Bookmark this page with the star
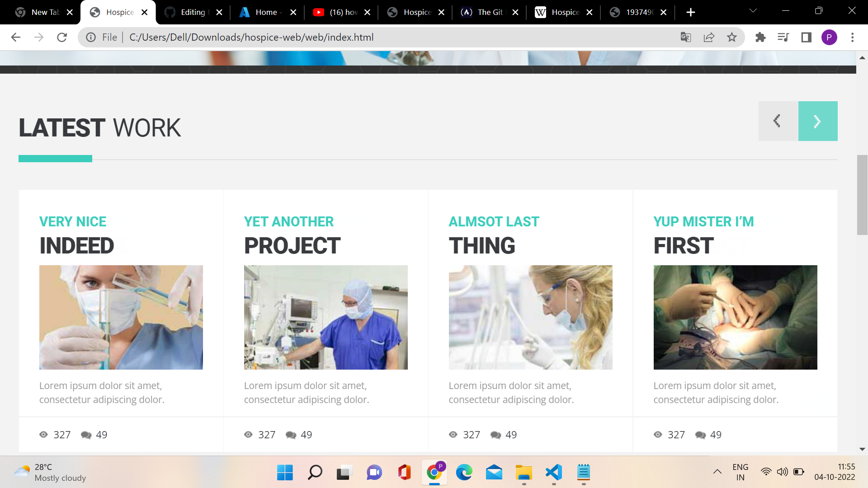Screen dimensions: 868x488 point(732,38)
